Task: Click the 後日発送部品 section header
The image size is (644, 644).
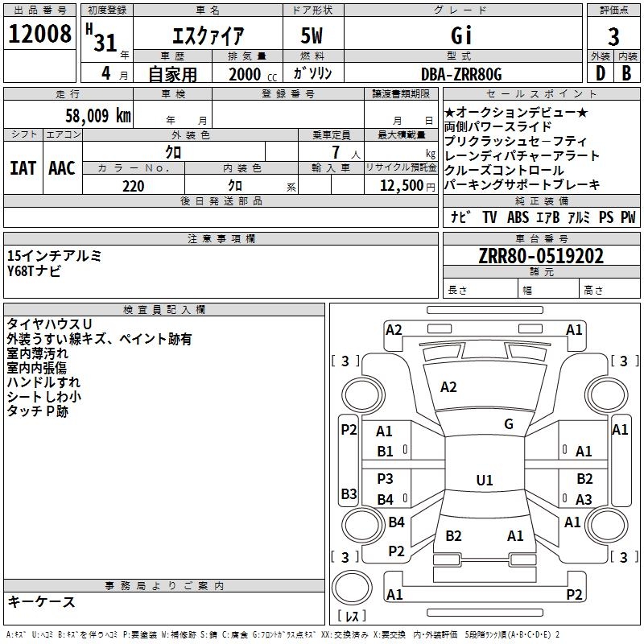Action: point(221,200)
